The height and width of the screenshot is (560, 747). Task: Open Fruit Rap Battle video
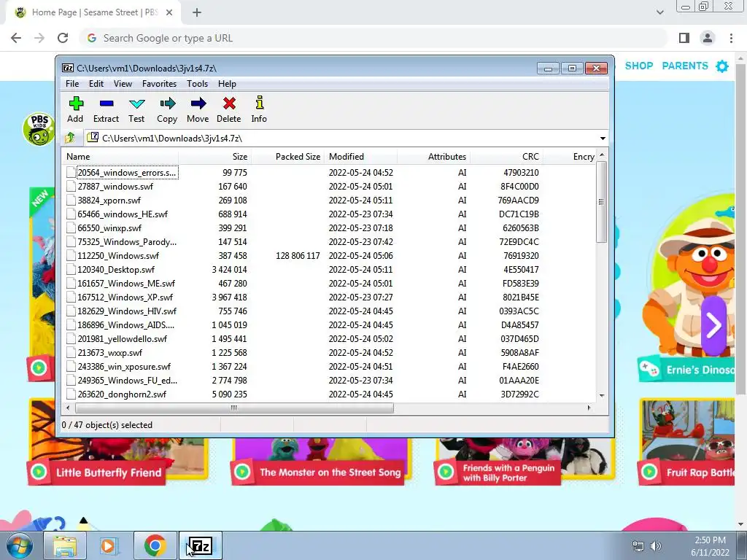click(686, 472)
